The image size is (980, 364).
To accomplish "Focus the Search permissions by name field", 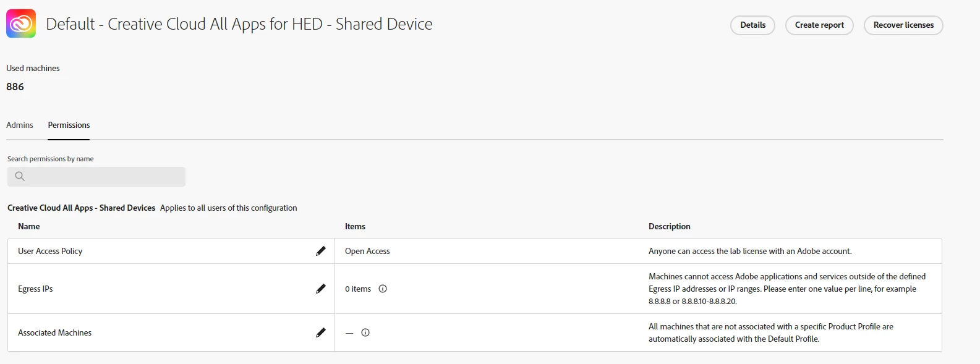I will point(96,177).
